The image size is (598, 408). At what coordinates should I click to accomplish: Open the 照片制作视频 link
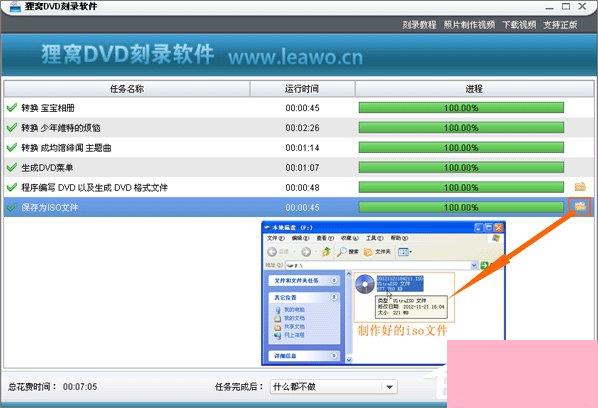click(x=469, y=25)
